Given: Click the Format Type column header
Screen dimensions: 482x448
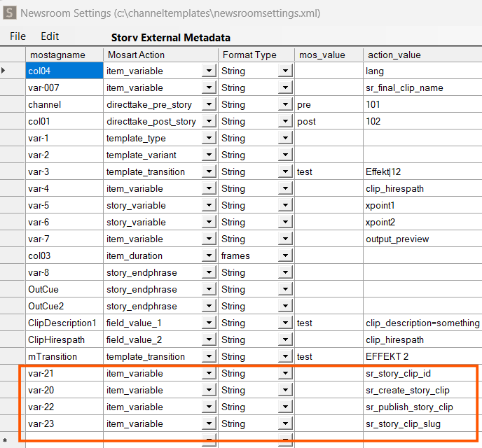Looking at the screenshot, I should 249,55.
